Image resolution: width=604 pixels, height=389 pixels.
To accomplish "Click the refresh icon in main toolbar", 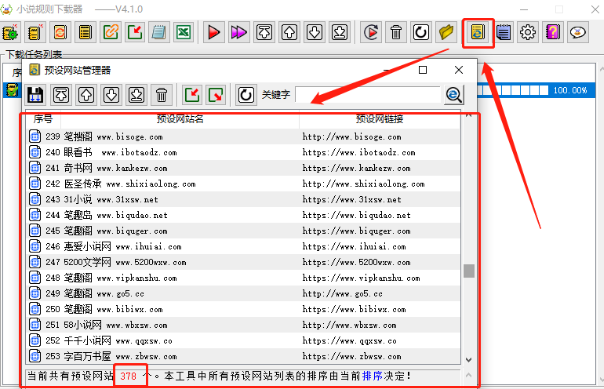I will (421, 32).
